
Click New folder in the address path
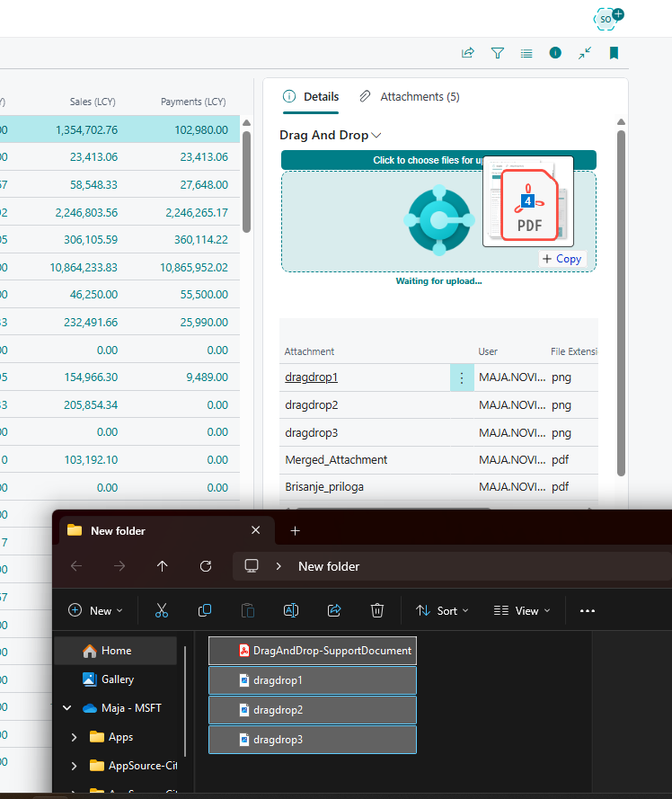[329, 566]
